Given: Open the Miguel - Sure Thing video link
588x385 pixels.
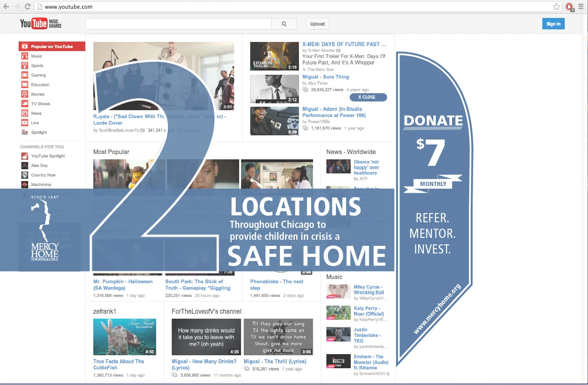Looking at the screenshot, I should (x=326, y=77).
